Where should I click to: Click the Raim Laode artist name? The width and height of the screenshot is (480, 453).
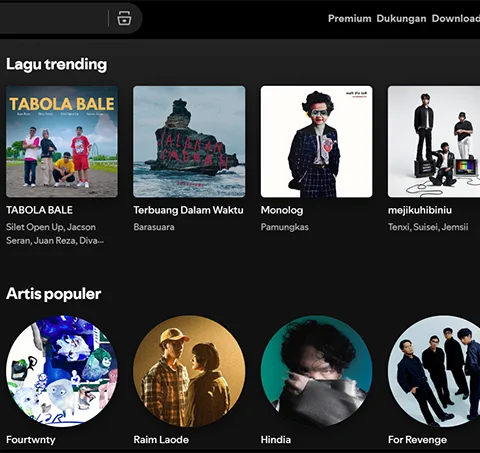pos(161,440)
